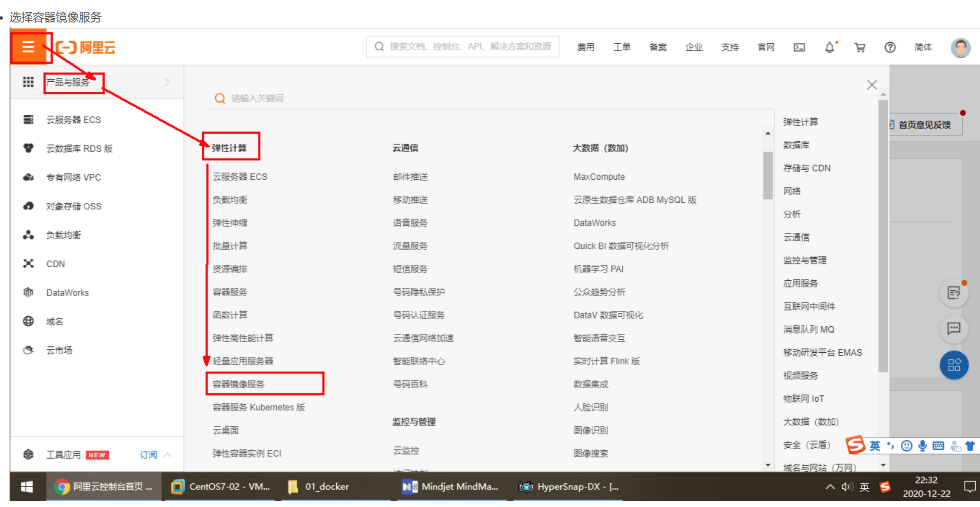Switch to Chrome 阿里云控制台首页 taskbar item
The image size is (980, 507).
pyautogui.click(x=104, y=487)
